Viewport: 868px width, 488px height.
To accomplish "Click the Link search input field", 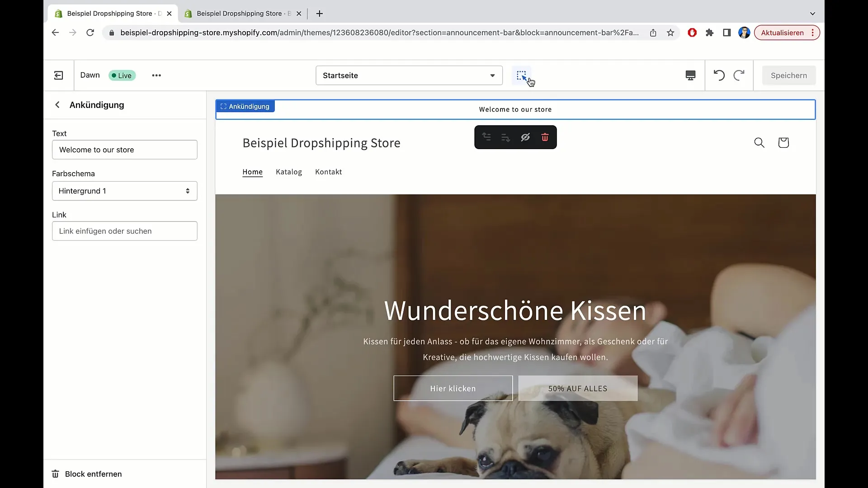I will 125,230.
